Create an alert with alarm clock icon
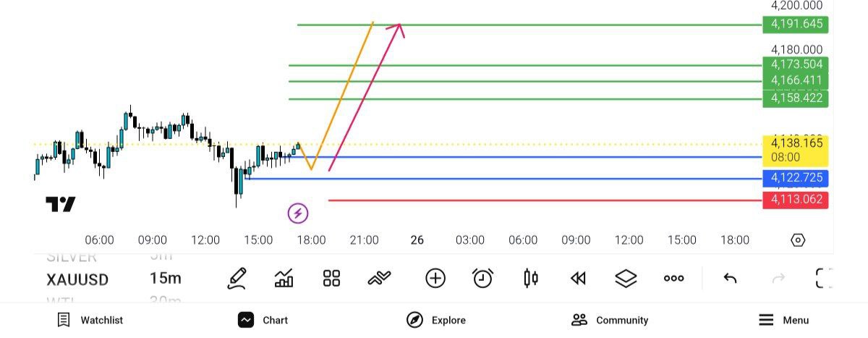 [x=482, y=279]
